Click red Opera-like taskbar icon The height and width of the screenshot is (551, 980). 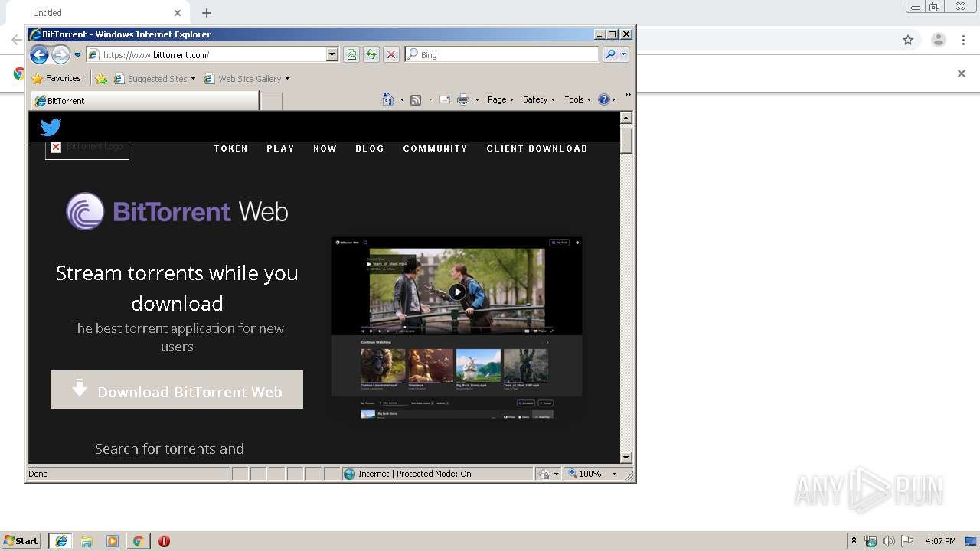pyautogui.click(x=164, y=541)
